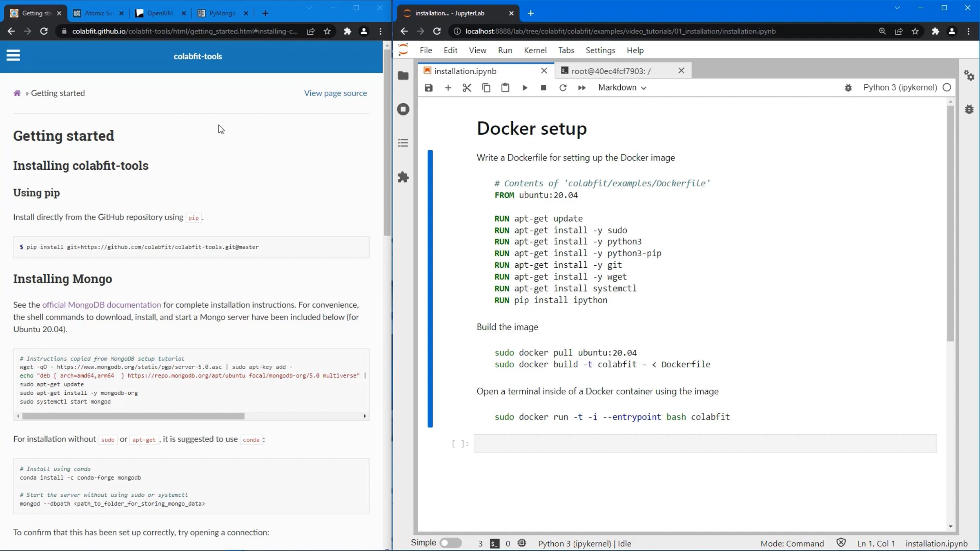Open the Extension Manager puzzle icon
980x551 pixels.
tap(403, 177)
